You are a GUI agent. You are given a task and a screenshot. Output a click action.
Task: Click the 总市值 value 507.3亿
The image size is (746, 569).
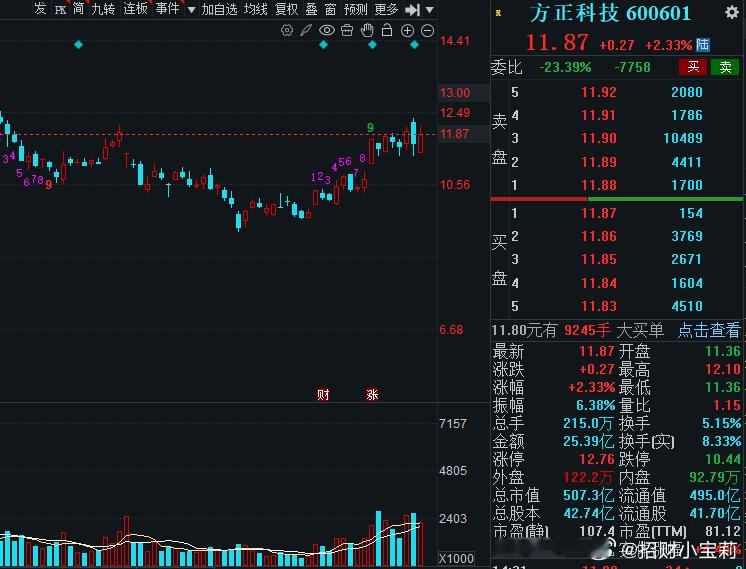coord(589,495)
